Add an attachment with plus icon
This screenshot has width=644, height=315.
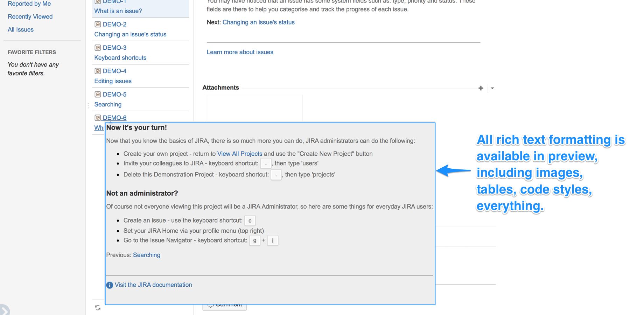coord(481,88)
